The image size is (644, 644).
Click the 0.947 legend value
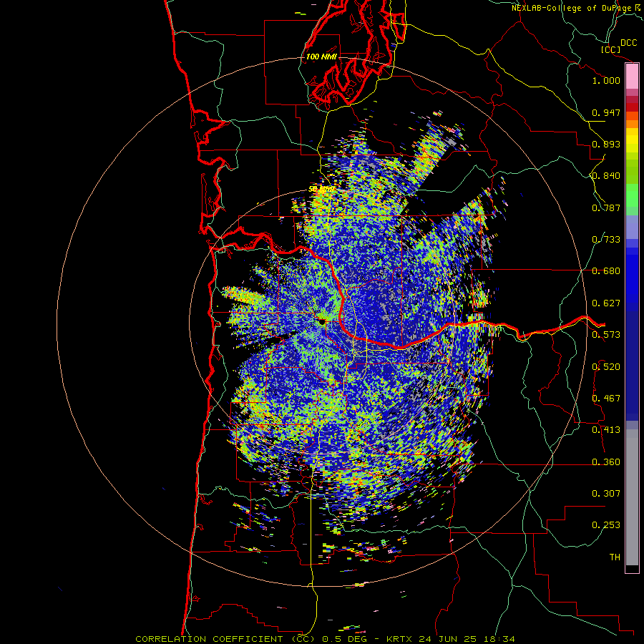tap(606, 112)
